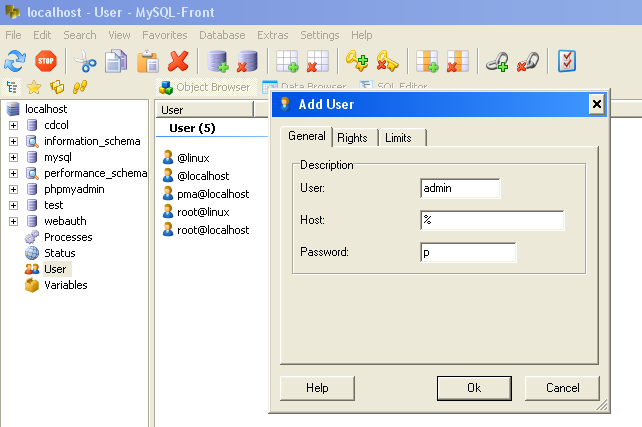Screen dimensions: 642x427
Task: Click the red Stop icon
Action: (45, 62)
